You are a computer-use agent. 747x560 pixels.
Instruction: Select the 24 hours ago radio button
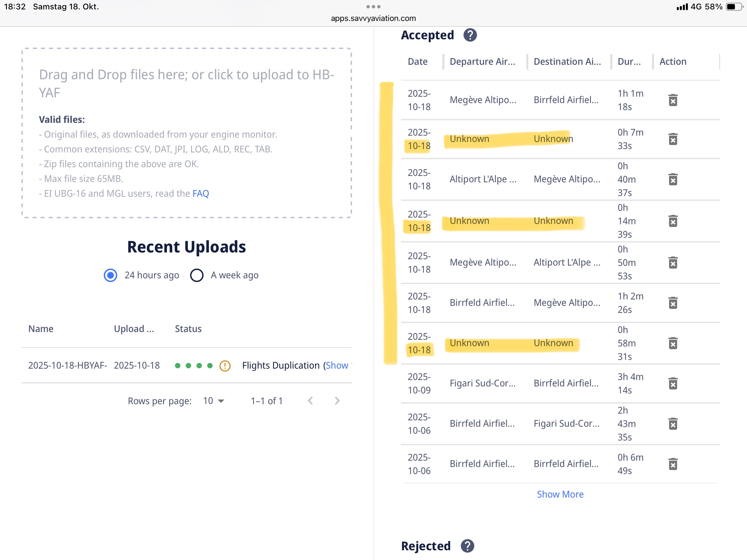point(111,275)
